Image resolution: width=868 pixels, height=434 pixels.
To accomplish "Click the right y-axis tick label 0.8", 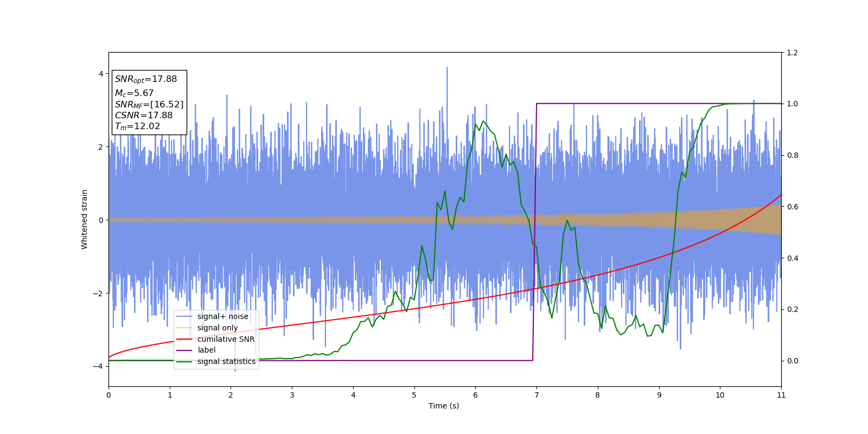I will tap(792, 155).
